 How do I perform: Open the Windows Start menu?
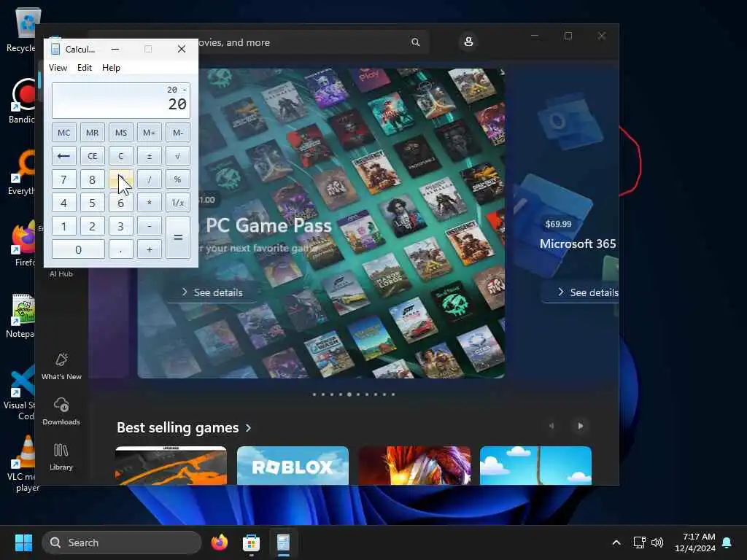point(23,542)
